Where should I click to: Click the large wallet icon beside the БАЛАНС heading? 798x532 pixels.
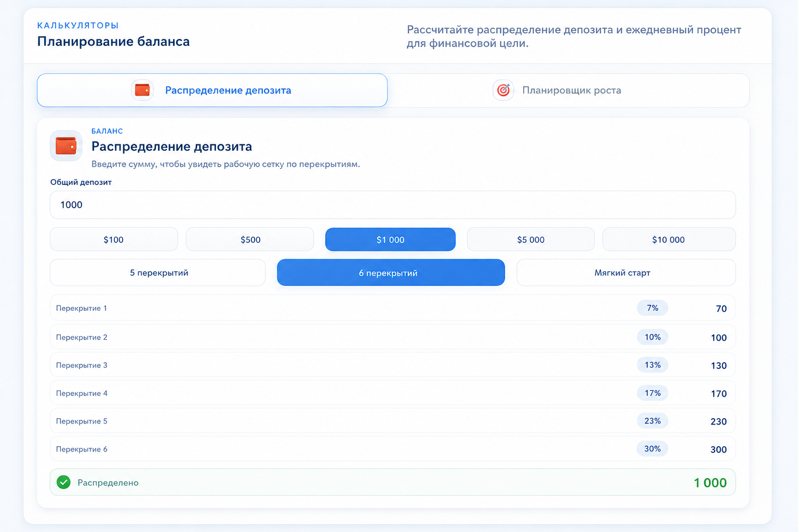(x=66, y=145)
